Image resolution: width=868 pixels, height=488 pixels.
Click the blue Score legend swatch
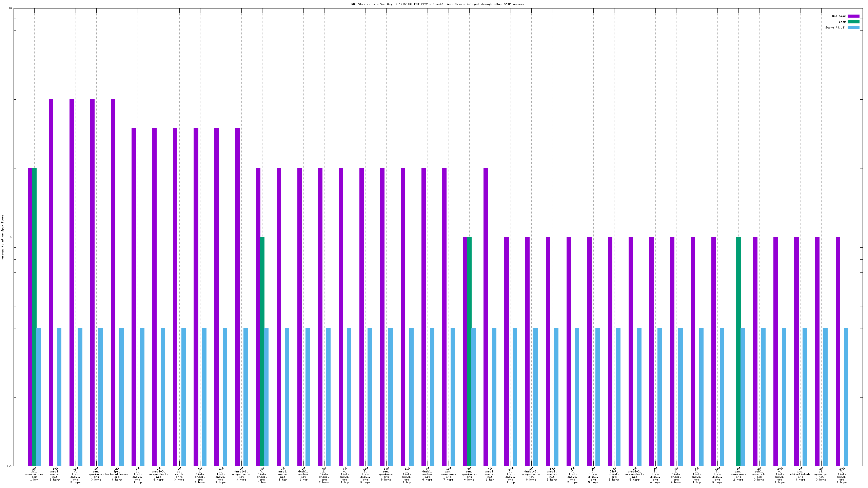[x=853, y=27]
